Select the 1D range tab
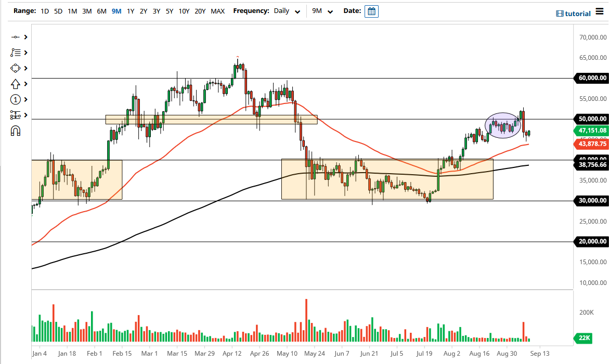Viewport: 609px width, 364px height. [45, 10]
